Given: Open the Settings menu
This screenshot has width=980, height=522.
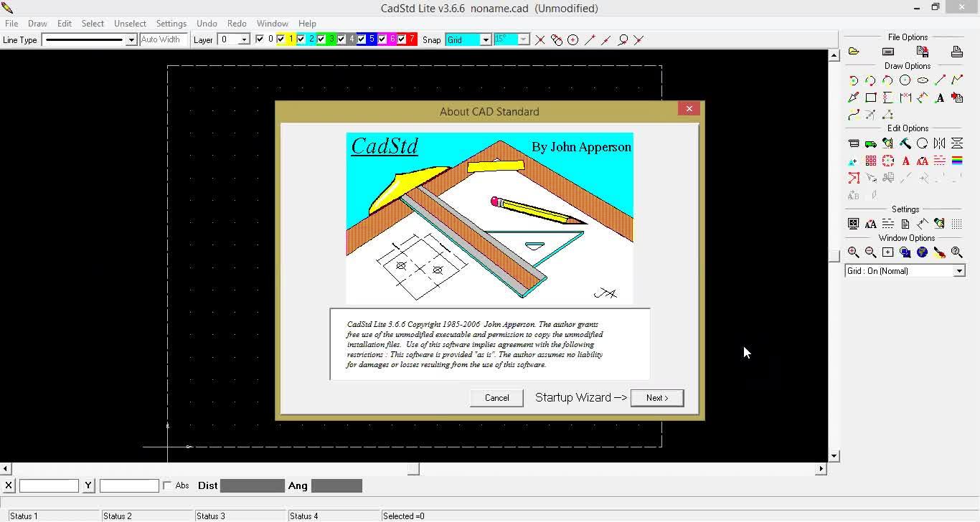Looking at the screenshot, I should coord(171,23).
